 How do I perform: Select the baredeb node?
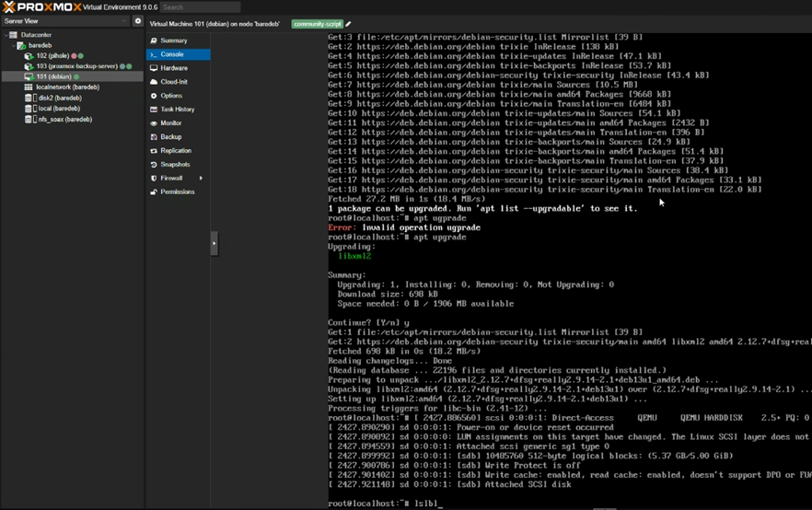[x=40, y=45]
